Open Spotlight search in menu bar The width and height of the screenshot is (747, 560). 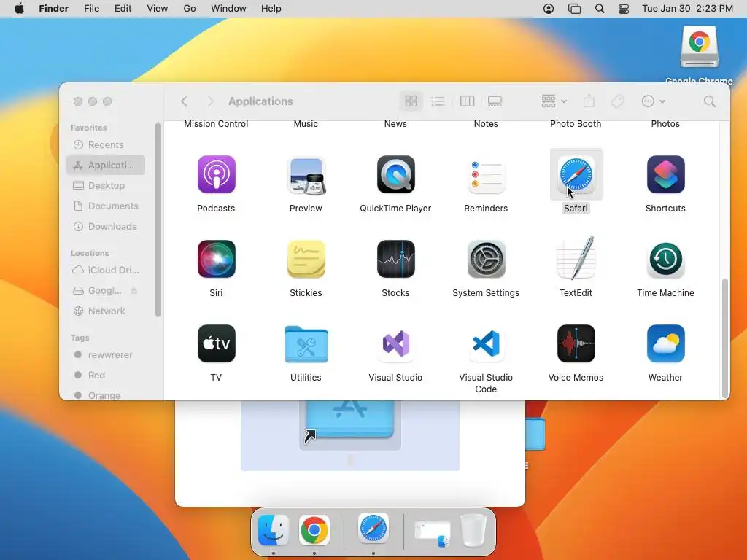click(x=600, y=9)
